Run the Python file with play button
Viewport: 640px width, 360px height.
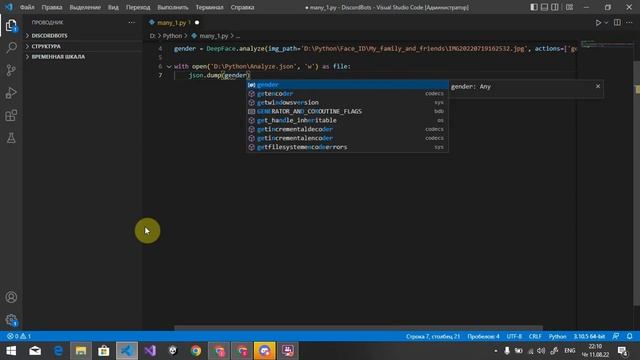pyautogui.click(x=598, y=23)
